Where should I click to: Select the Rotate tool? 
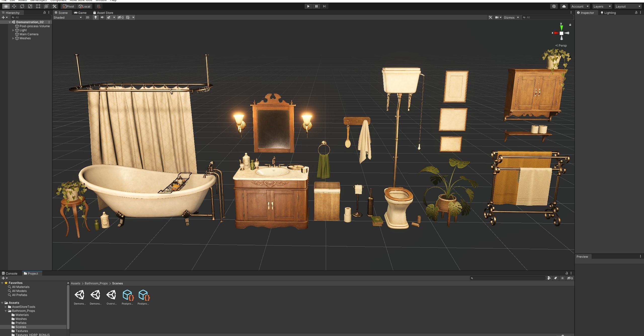[22, 6]
